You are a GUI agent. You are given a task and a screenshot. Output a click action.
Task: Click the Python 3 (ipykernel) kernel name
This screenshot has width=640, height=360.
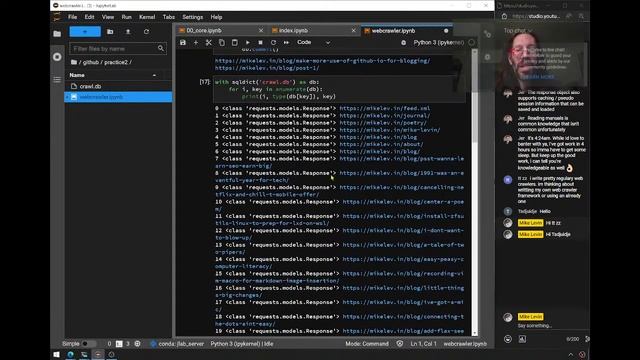pos(438,42)
